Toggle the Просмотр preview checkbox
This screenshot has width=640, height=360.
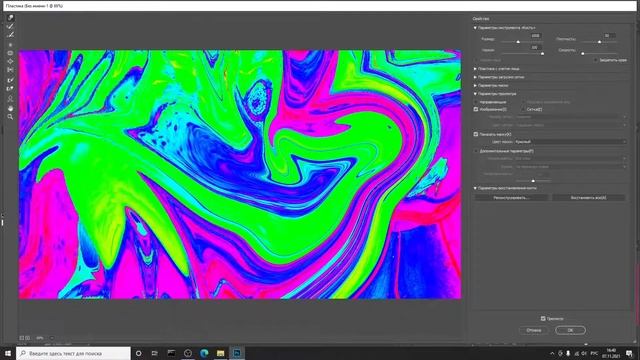point(543,318)
